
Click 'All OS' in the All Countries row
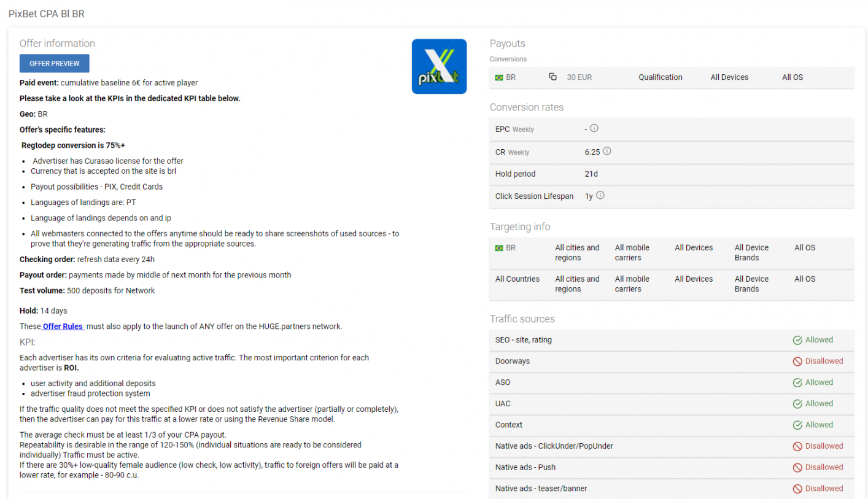(x=805, y=279)
